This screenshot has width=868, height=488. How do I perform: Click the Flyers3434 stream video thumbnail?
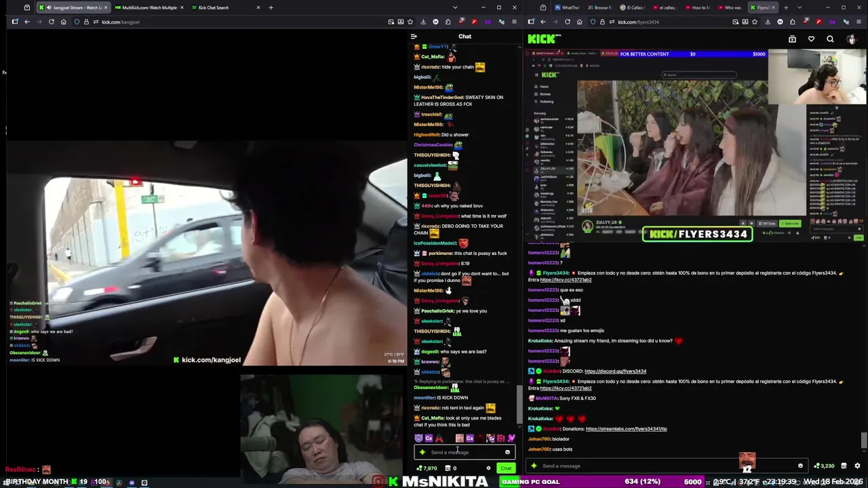coord(695,146)
